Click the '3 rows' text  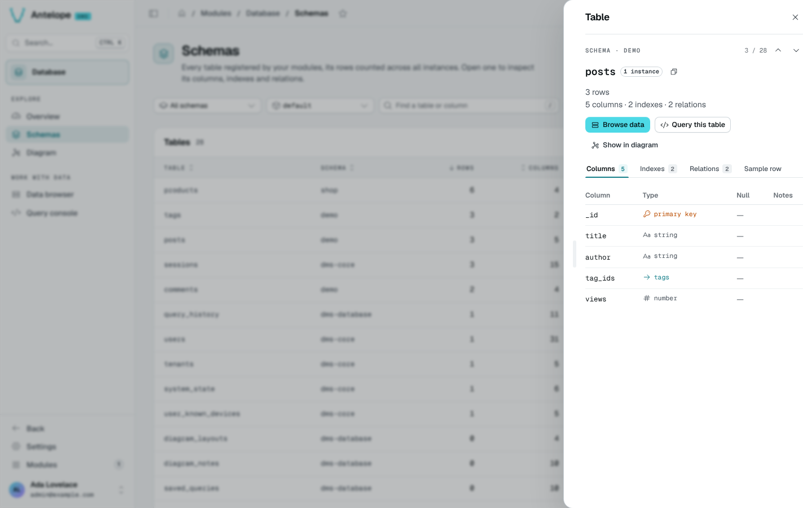coord(597,92)
